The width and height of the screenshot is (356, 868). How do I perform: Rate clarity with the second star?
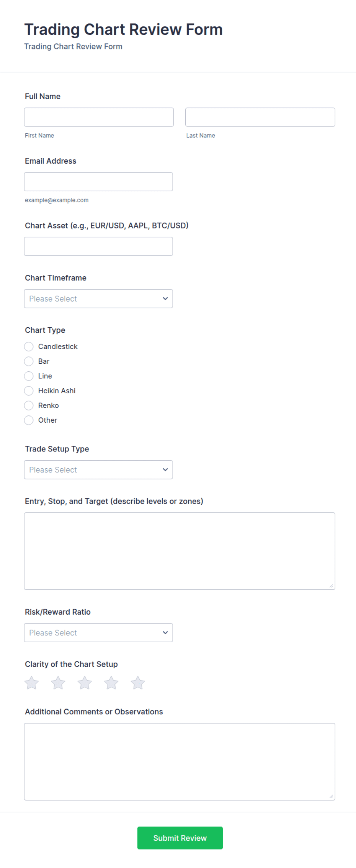pos(58,683)
